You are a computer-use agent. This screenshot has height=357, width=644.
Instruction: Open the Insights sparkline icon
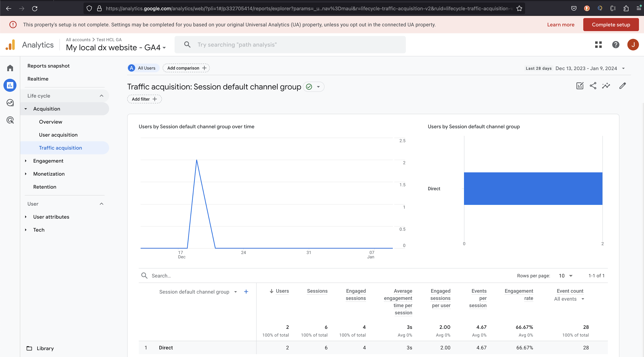(606, 86)
